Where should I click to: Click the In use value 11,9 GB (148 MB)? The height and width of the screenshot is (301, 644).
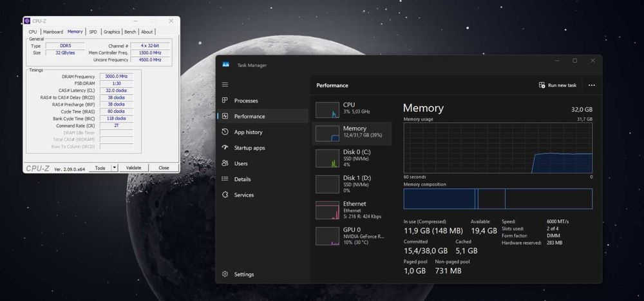pos(433,231)
